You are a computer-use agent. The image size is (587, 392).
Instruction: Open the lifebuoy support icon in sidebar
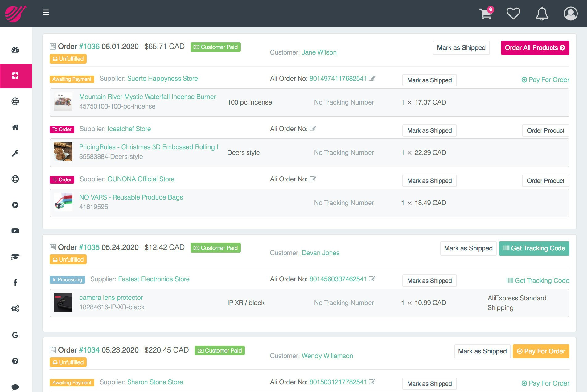15,179
